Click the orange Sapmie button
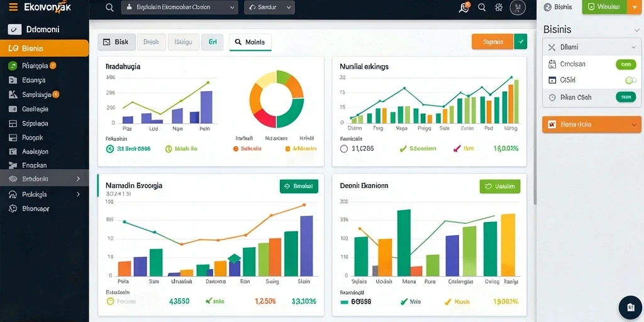This screenshot has width=644, height=322. 493,42
